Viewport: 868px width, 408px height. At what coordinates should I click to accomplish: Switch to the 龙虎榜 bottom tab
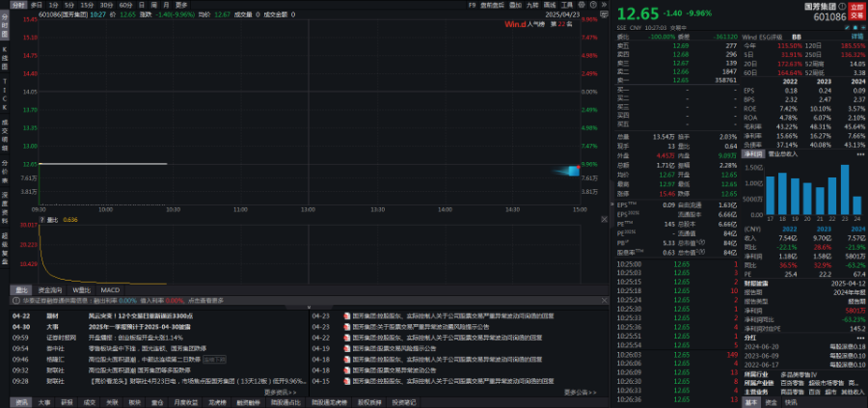(x=216, y=402)
